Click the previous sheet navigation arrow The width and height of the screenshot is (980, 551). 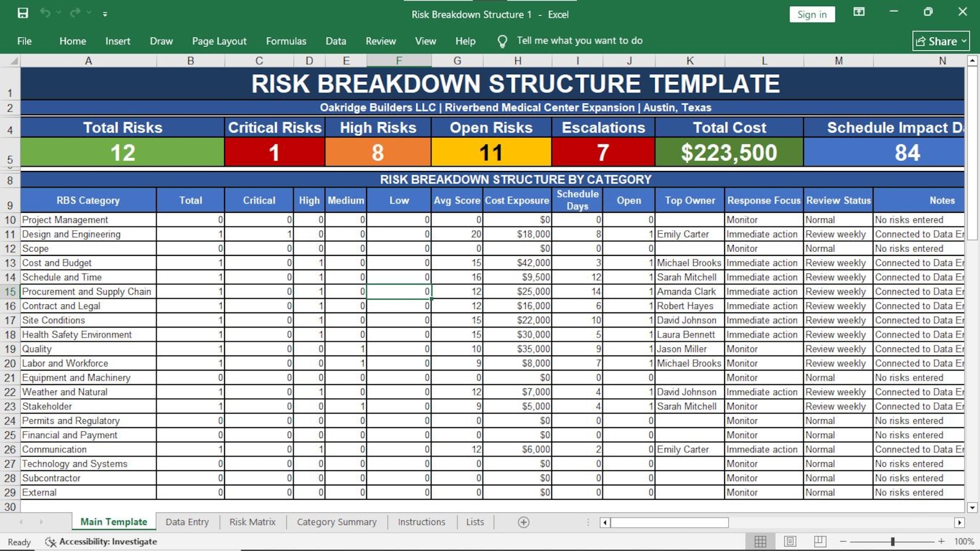(x=21, y=522)
